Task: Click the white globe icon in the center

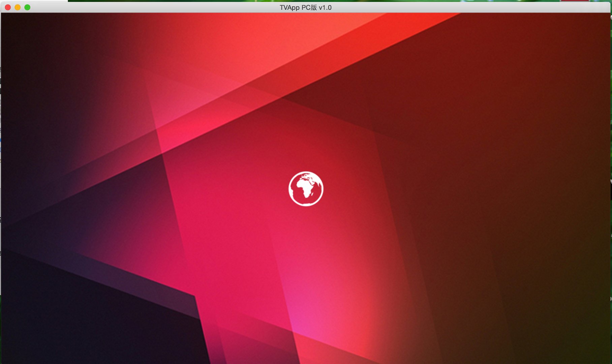Action: (306, 188)
